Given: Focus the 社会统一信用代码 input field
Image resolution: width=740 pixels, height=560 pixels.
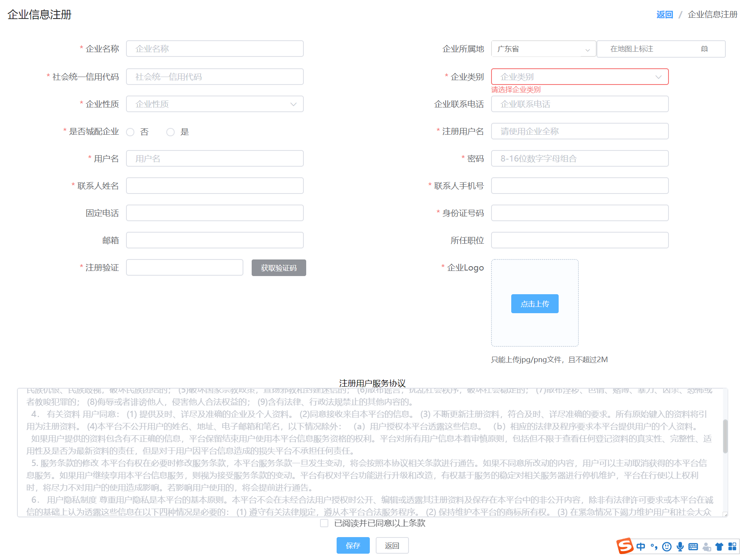Looking at the screenshot, I should point(215,77).
